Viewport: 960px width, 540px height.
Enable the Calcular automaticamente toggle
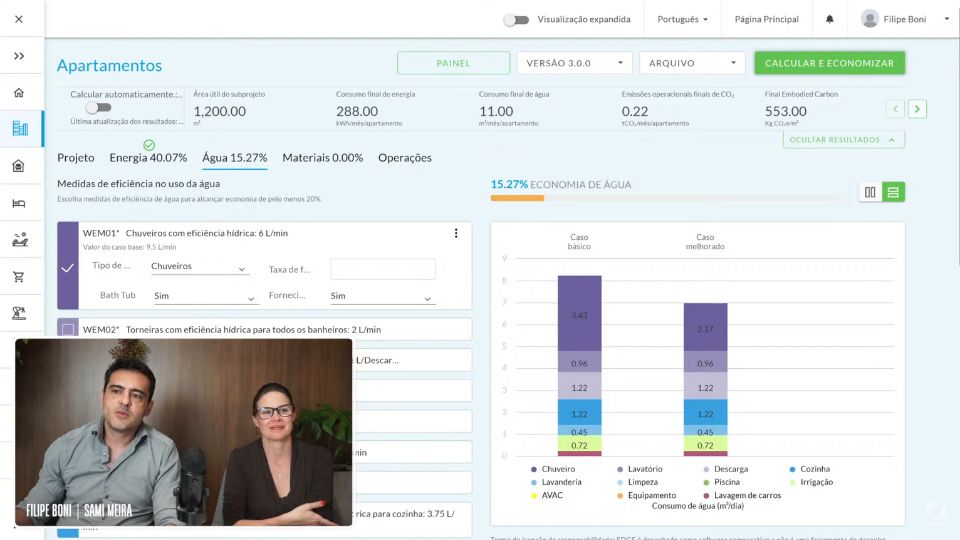tap(97, 108)
